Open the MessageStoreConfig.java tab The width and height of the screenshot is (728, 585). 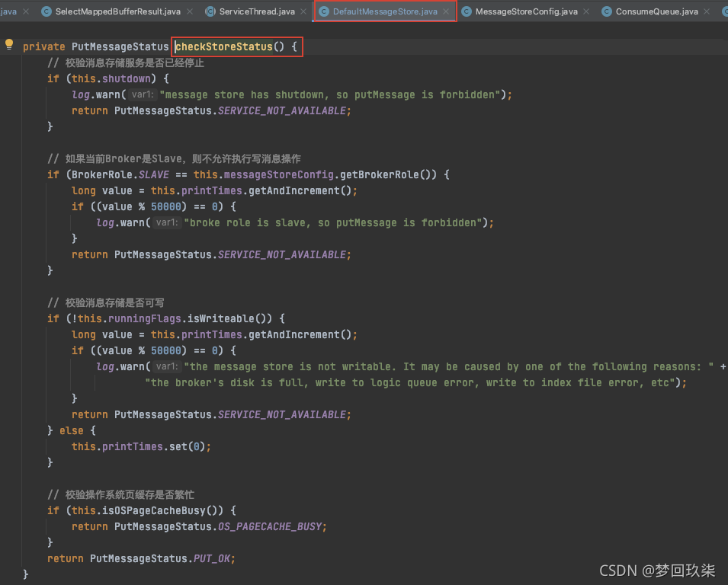pyautogui.click(x=526, y=11)
